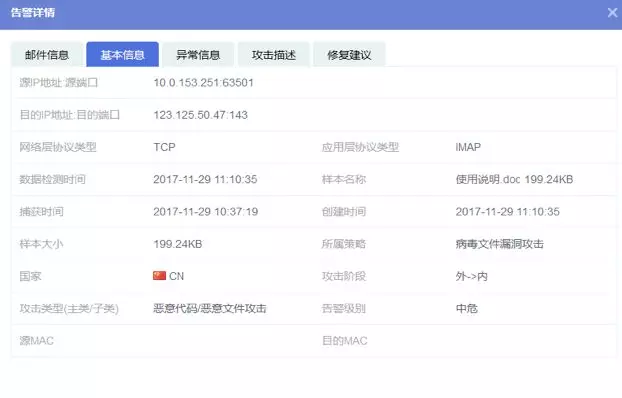The image size is (622, 398).
Task: Click alert level 中危
Action: point(466,308)
